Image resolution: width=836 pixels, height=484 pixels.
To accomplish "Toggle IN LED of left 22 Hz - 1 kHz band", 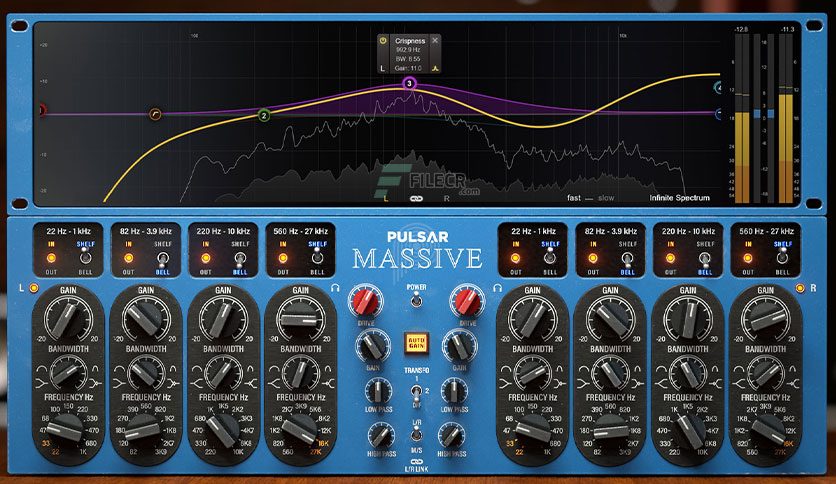I will [51, 258].
